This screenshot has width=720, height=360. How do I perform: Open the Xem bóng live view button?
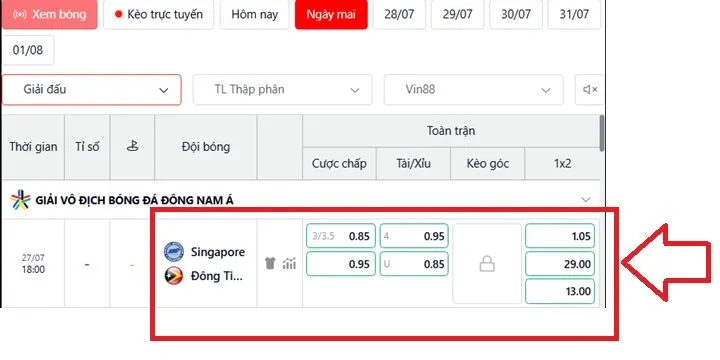[50, 14]
